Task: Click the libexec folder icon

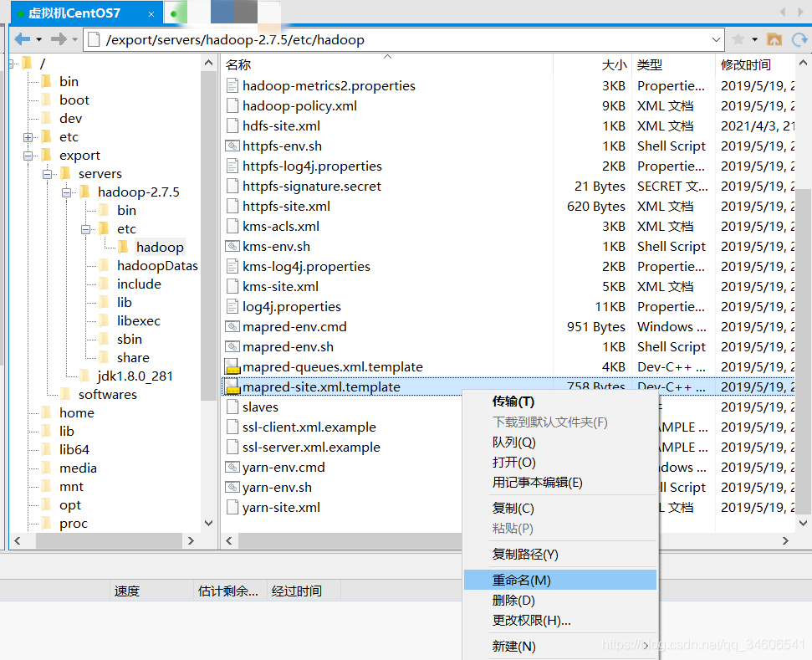Action: click(104, 320)
